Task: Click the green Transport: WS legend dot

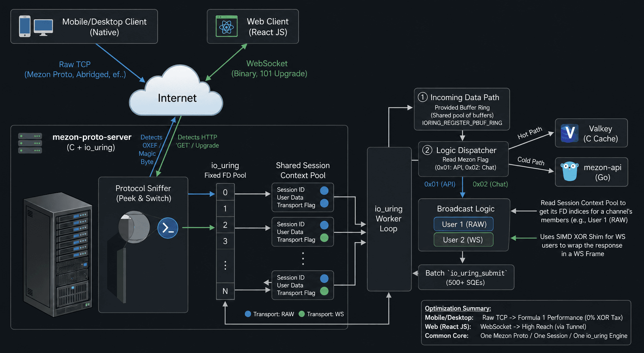Action: pyautogui.click(x=302, y=314)
